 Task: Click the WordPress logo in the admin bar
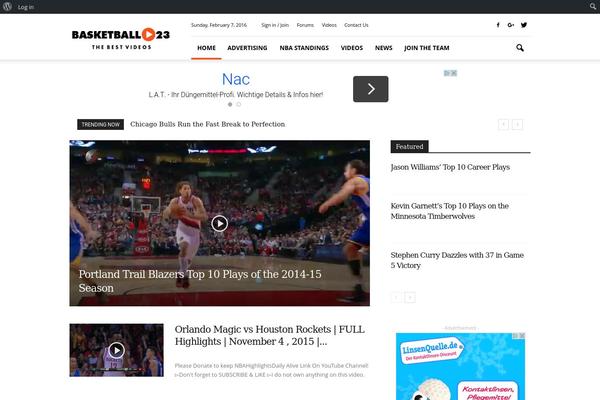(x=7, y=7)
